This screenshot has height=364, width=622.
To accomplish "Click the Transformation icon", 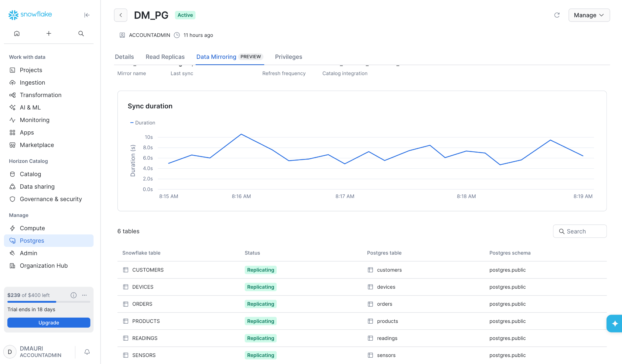I will tap(12, 95).
